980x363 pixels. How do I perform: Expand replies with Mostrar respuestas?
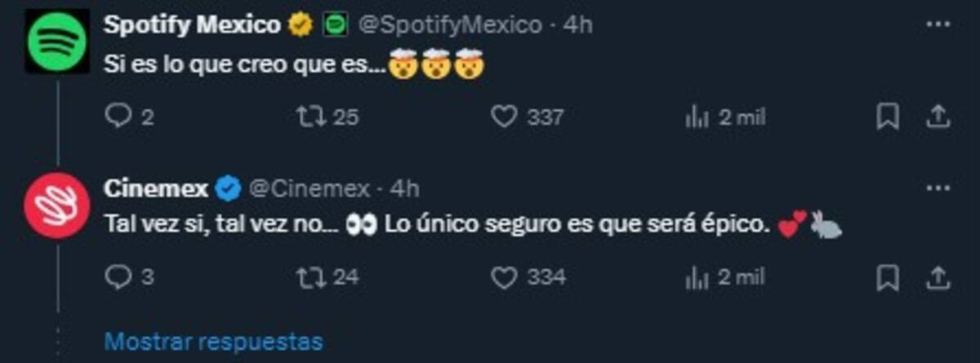[x=214, y=340]
